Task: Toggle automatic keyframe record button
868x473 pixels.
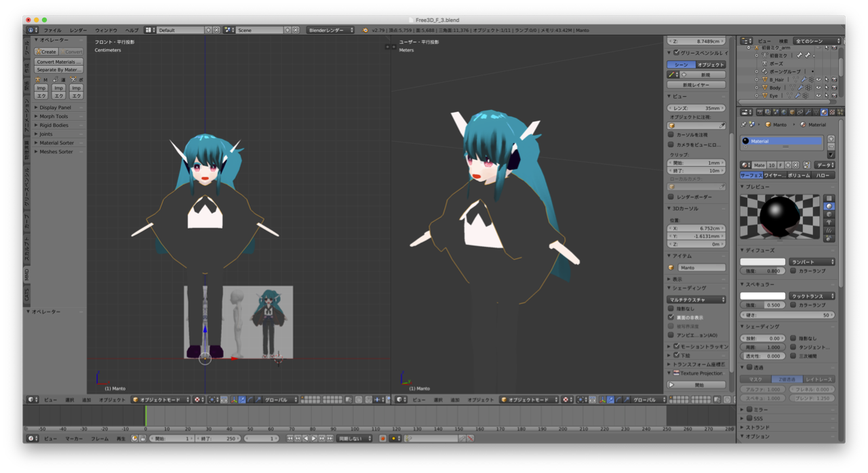Action: (382, 438)
